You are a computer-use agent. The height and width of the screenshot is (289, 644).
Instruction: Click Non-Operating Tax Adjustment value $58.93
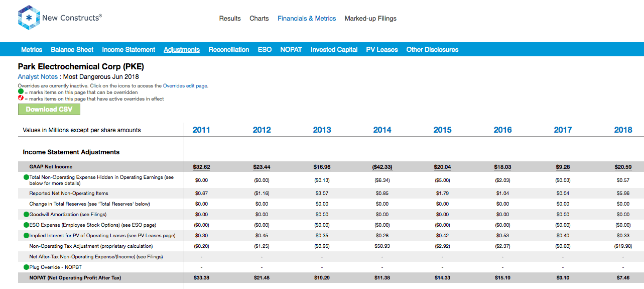(x=382, y=246)
